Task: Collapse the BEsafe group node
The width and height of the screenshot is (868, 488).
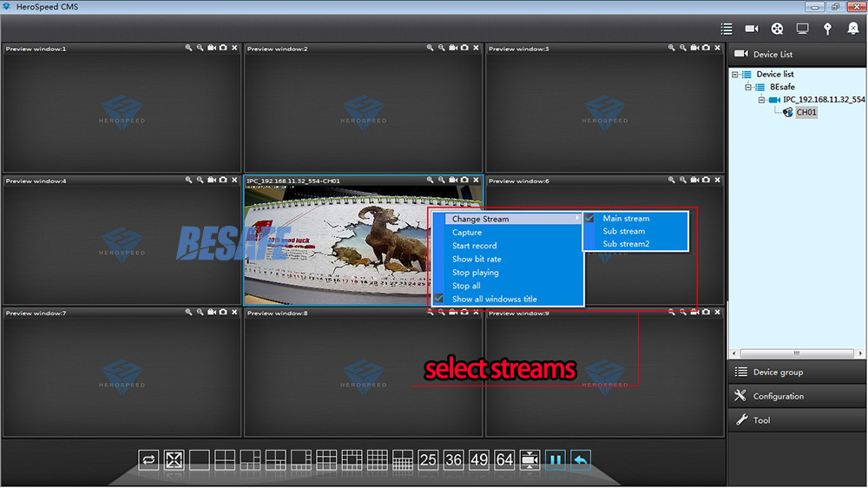Action: coord(748,88)
